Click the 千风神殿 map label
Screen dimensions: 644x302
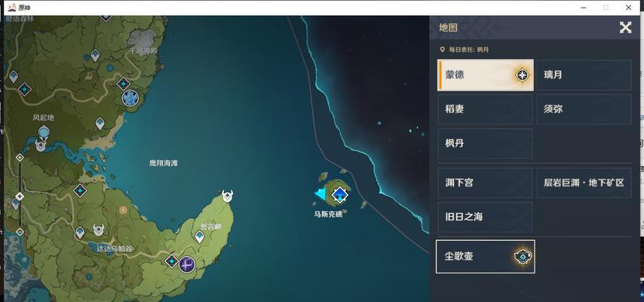[x=143, y=51]
